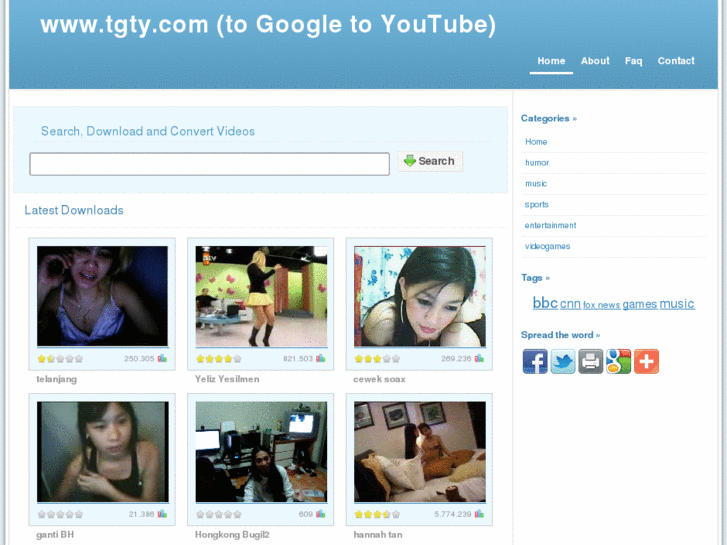This screenshot has height=545, width=727.
Task: Share the page on Twitter
Action: pos(563,361)
